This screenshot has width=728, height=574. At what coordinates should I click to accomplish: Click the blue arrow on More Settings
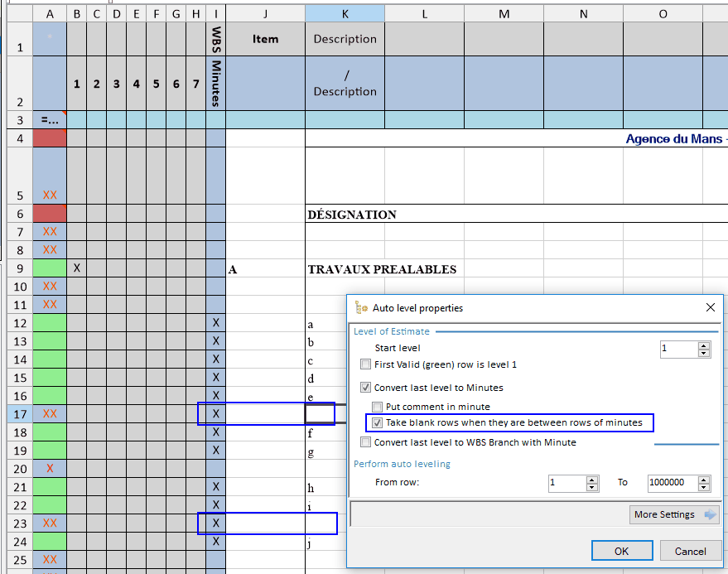[709, 514]
